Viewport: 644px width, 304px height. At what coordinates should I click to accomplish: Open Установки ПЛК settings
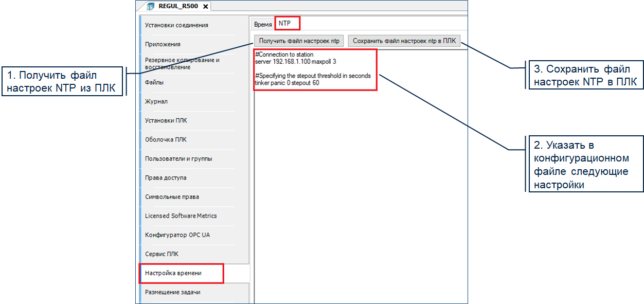[166, 120]
